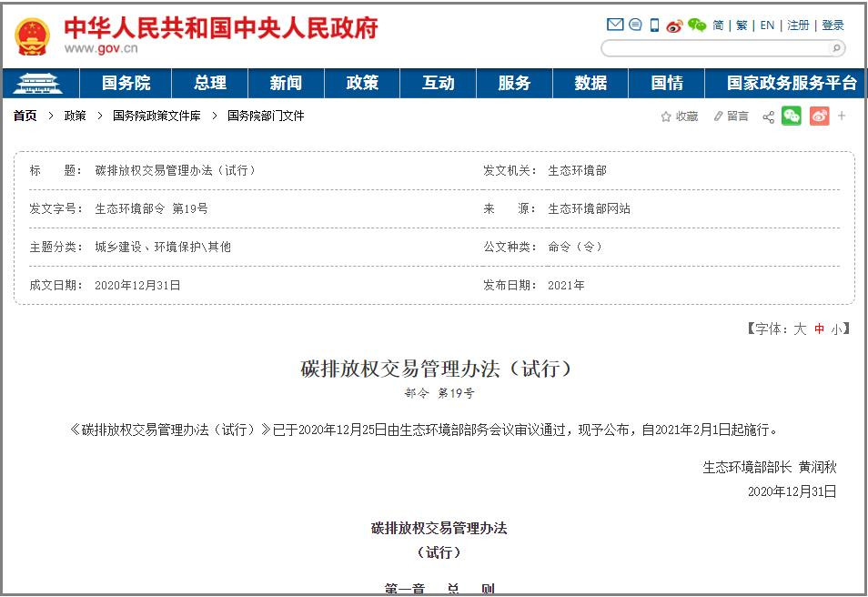
Task: Open the 数据 menu
Action: pos(590,83)
